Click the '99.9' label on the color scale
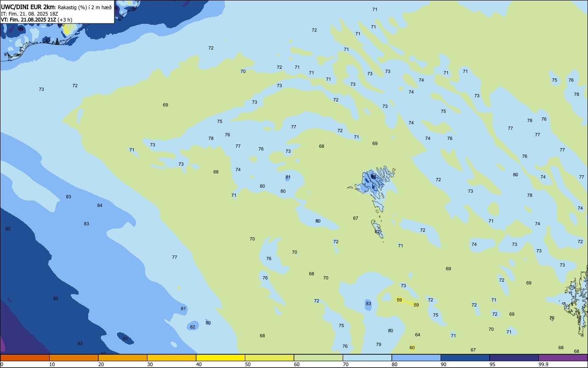588x368 pixels. [x=543, y=364]
